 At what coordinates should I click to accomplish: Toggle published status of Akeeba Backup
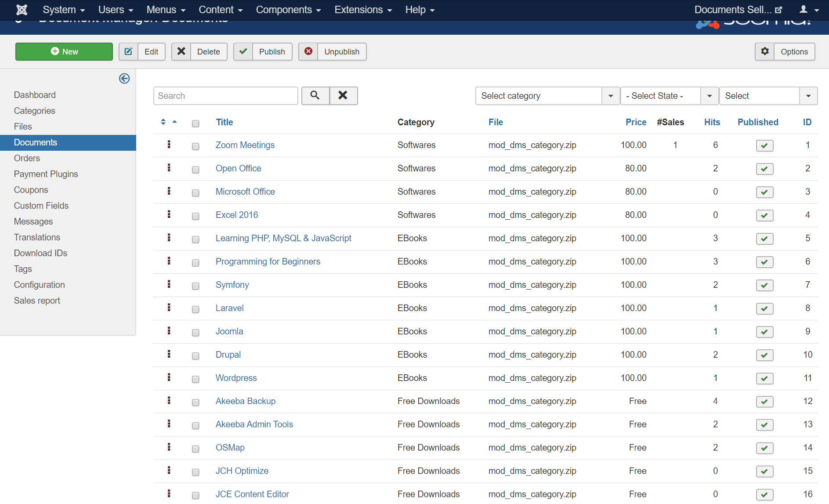pyautogui.click(x=764, y=402)
